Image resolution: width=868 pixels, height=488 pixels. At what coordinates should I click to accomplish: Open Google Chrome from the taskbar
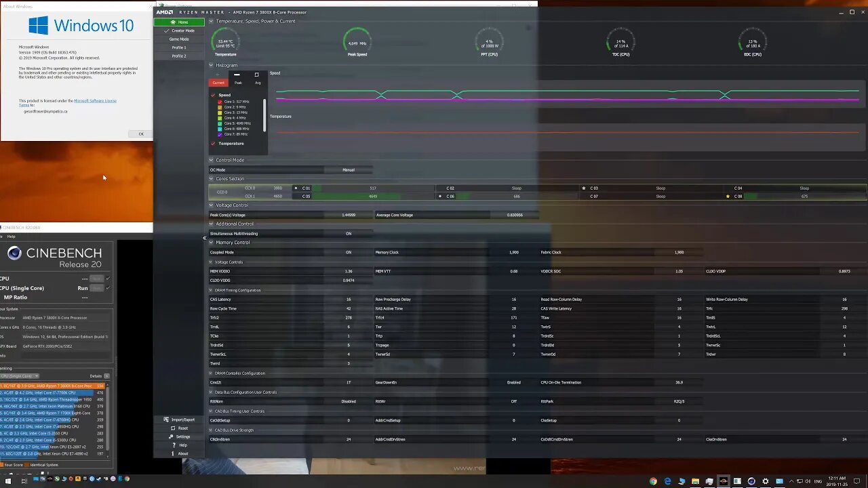(x=653, y=481)
